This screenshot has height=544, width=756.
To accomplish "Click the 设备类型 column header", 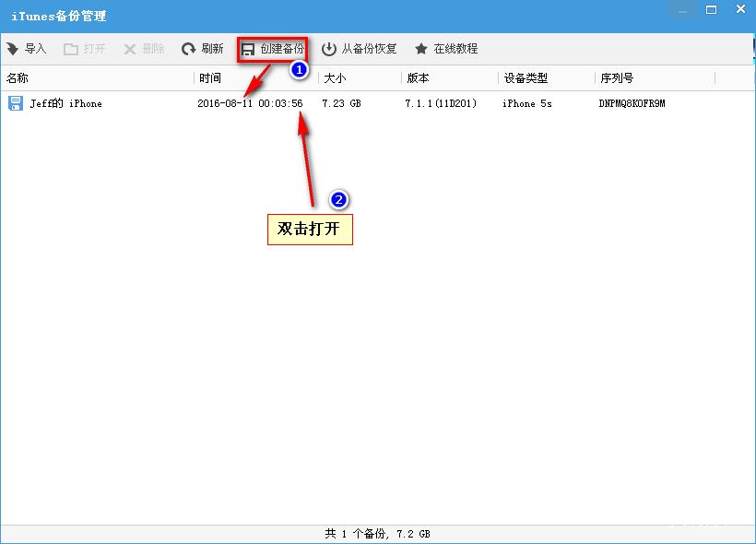I will 526,78.
